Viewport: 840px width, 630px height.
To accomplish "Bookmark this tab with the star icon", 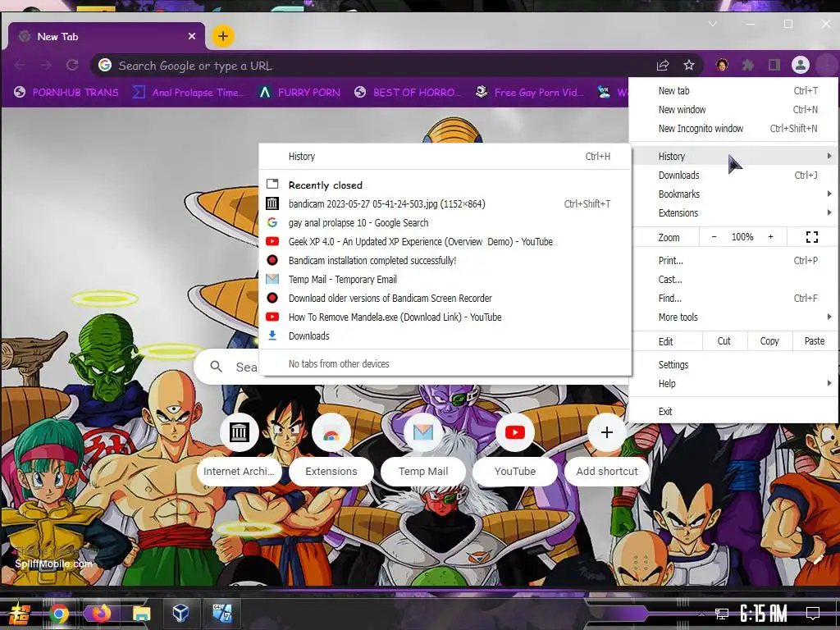I will point(689,66).
